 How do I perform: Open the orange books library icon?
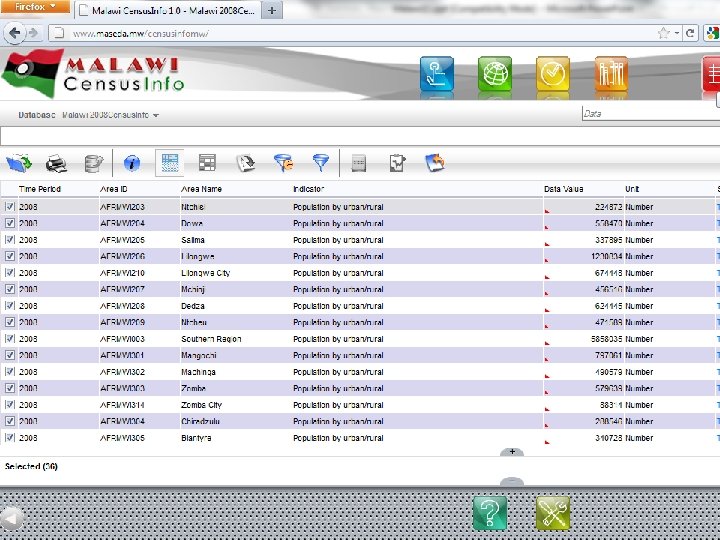[611, 74]
